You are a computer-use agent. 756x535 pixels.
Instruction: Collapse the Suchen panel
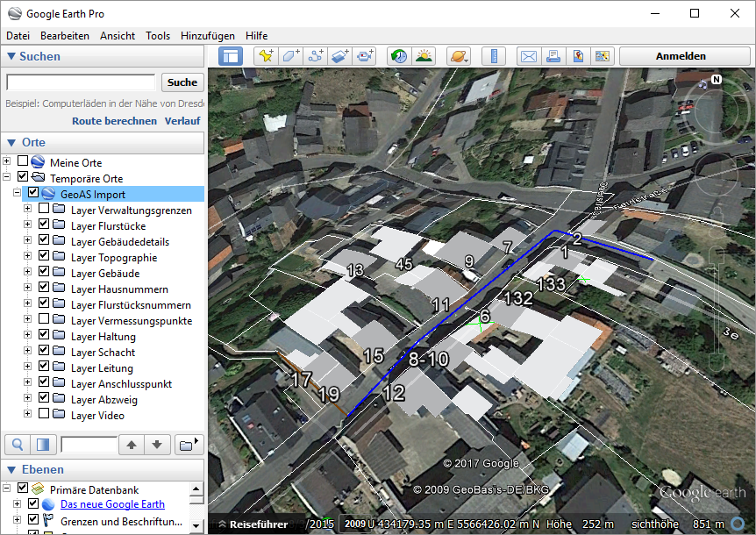pyautogui.click(x=11, y=56)
